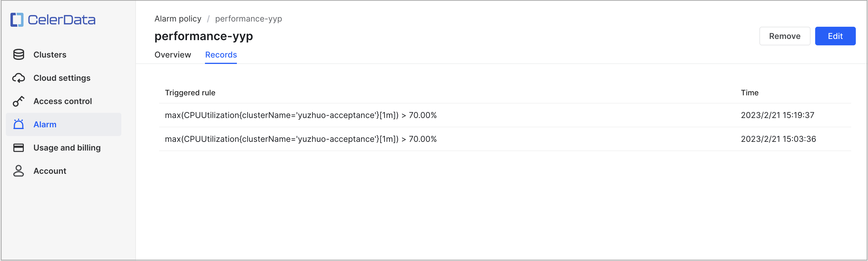Open Access control section
The height and width of the screenshot is (261, 868).
[63, 101]
